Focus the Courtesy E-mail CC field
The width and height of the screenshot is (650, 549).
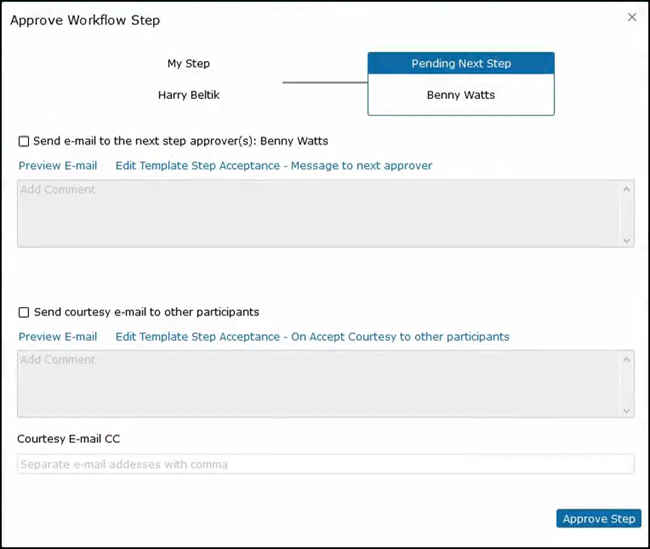[x=325, y=464]
